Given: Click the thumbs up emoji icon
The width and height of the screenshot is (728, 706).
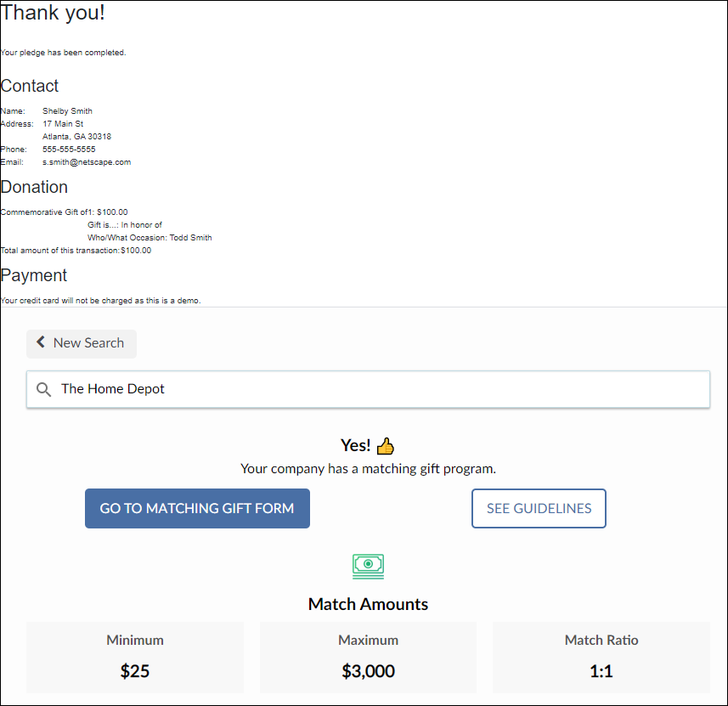Looking at the screenshot, I should tap(386, 446).
